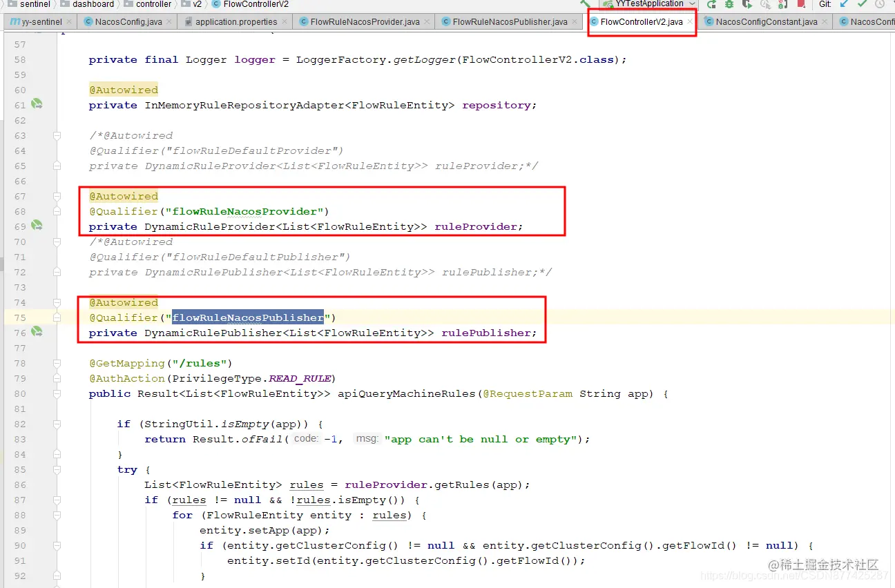Close the application.properties tab
This screenshot has width=895, height=588.
click(283, 21)
